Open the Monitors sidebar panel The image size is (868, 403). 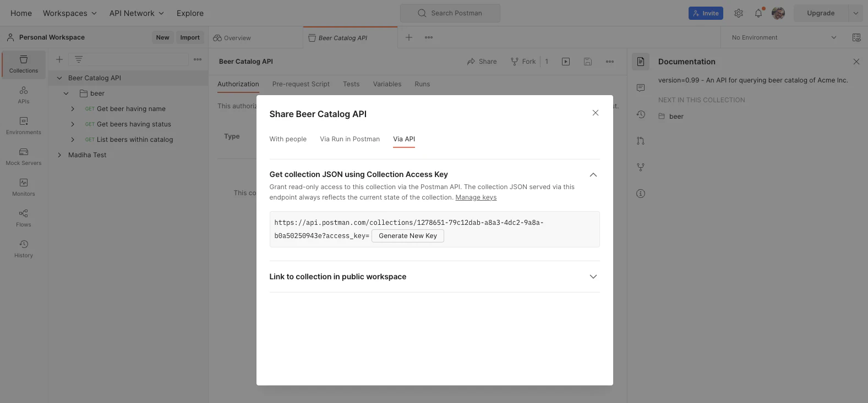tap(24, 187)
